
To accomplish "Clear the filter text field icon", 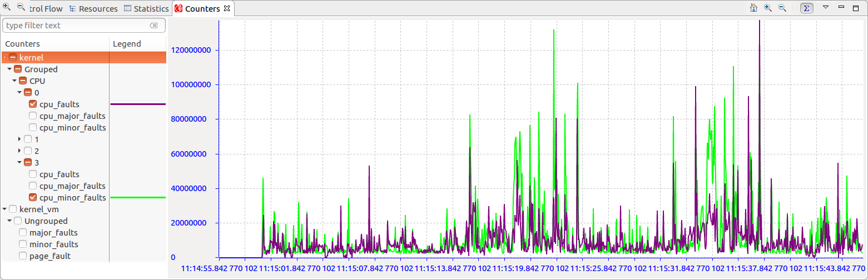I will pyautogui.click(x=154, y=26).
